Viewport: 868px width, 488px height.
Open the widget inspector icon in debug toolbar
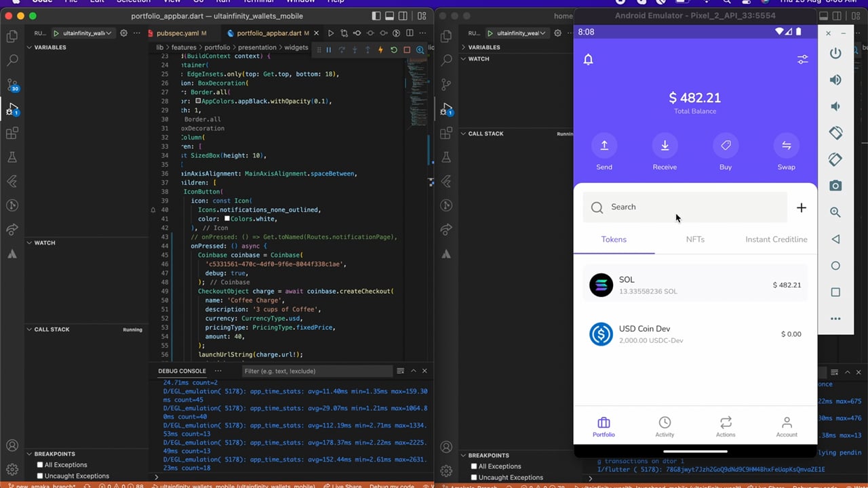pos(420,49)
